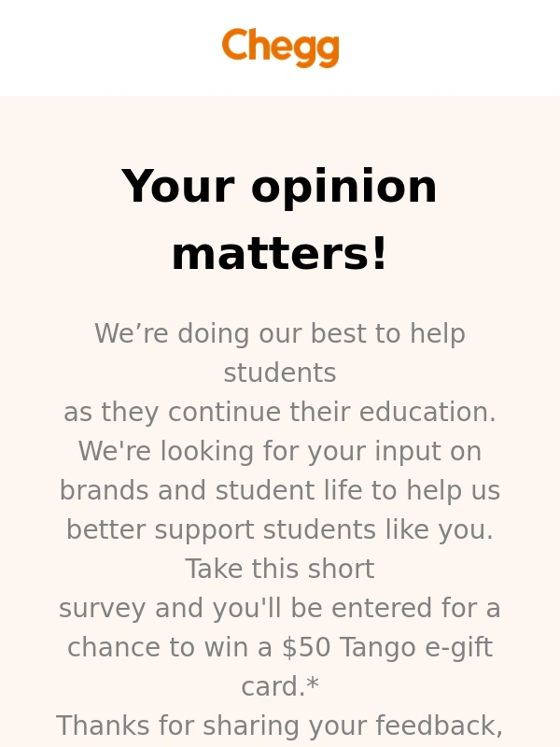Click the line "We're looking for your input on"
This screenshot has height=747, width=560.
pyautogui.click(x=280, y=452)
